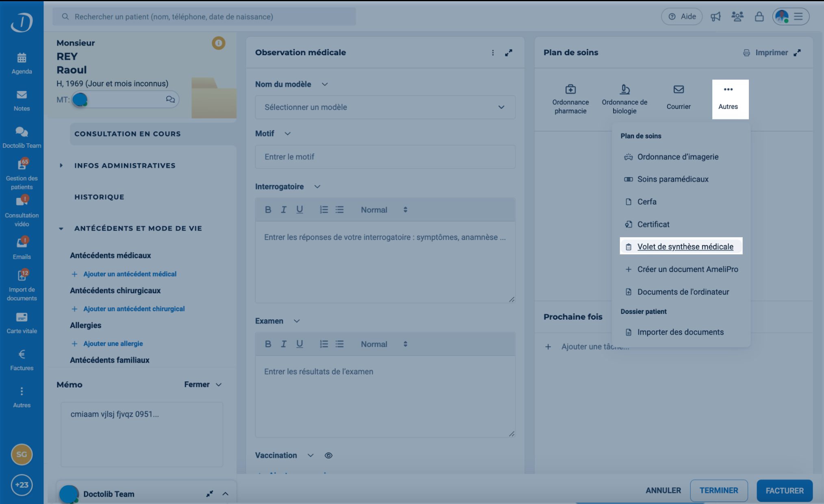Open the Agenda calendar icon

pos(22,58)
